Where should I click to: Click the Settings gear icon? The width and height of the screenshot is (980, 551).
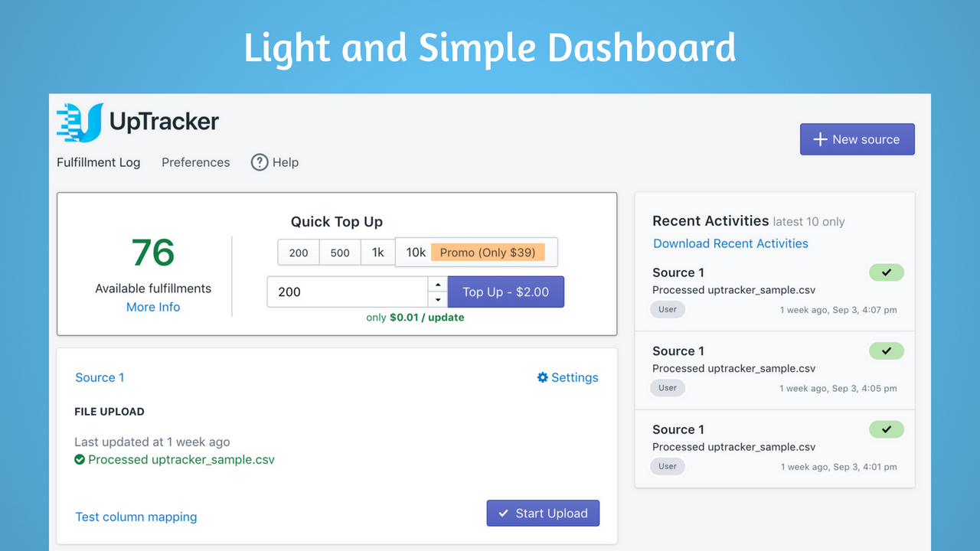click(x=543, y=377)
